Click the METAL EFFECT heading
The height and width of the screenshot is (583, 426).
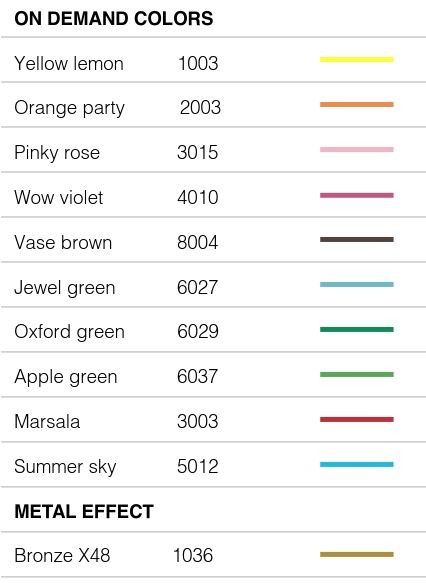84,511
